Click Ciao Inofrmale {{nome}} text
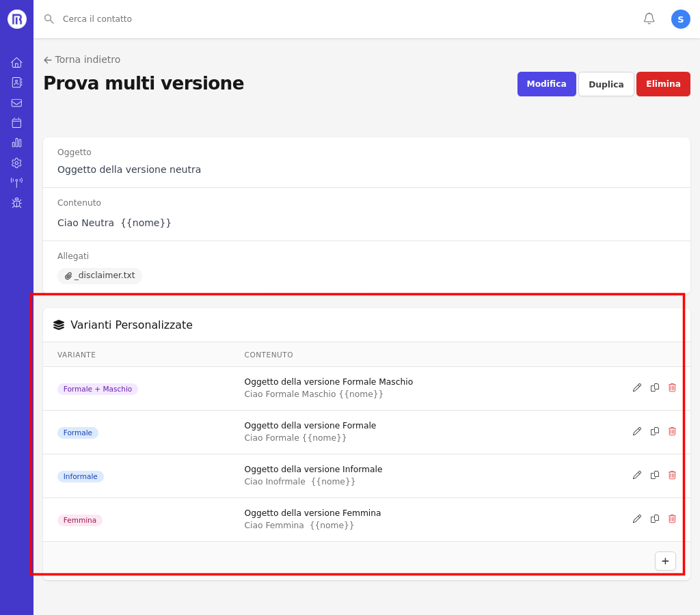 click(299, 482)
